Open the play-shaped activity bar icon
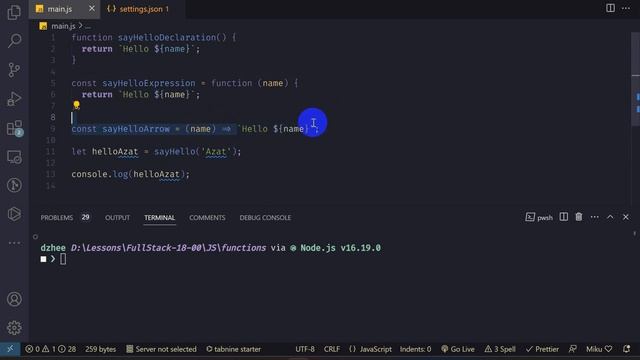 (x=14, y=214)
